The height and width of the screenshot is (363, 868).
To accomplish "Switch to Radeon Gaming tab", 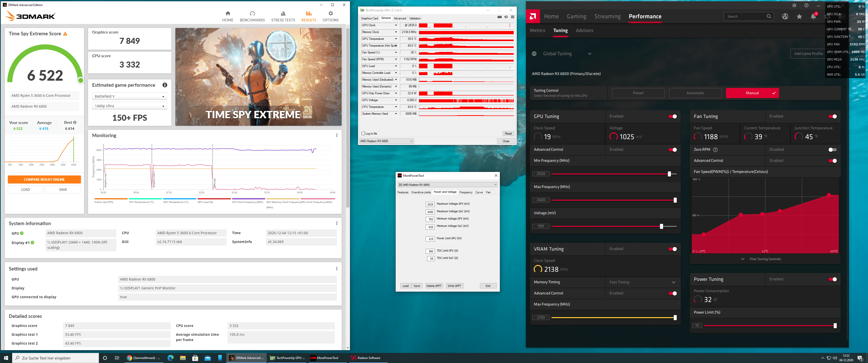I will [x=577, y=16].
